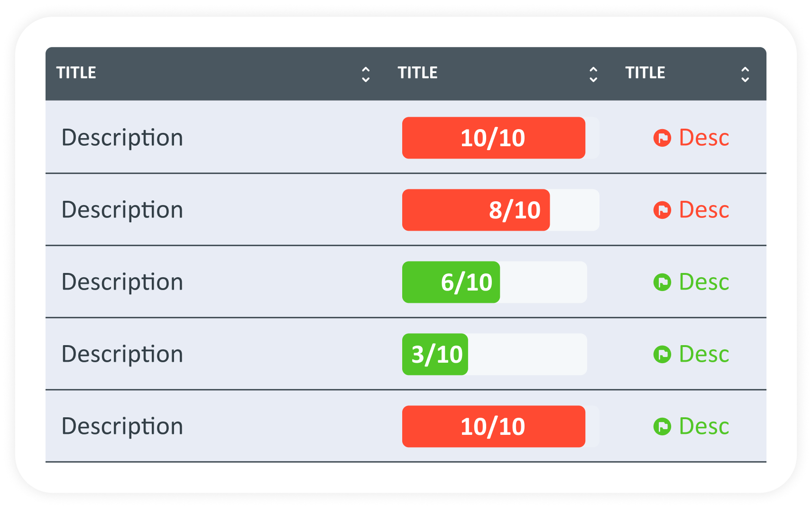The height and width of the screenshot is (507, 812).
Task: Click the green flag icon in 6/10 row
Action: click(x=662, y=282)
